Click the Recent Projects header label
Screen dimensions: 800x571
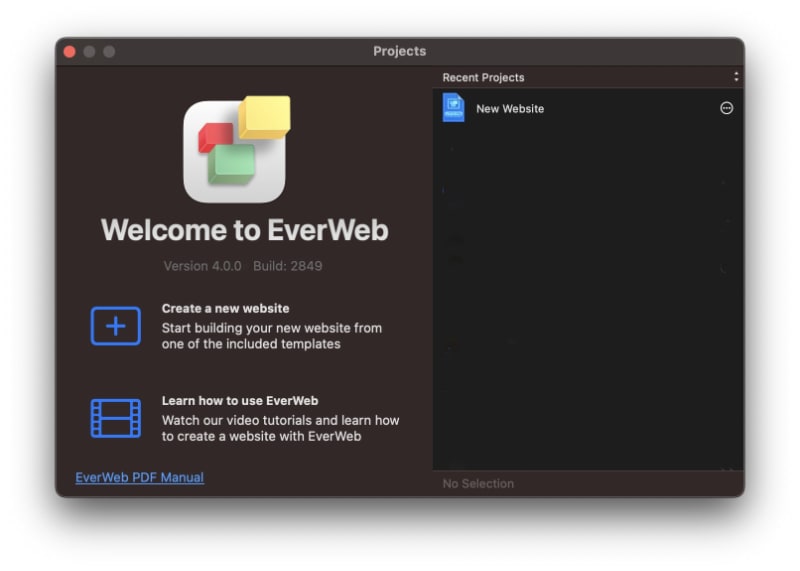483,77
